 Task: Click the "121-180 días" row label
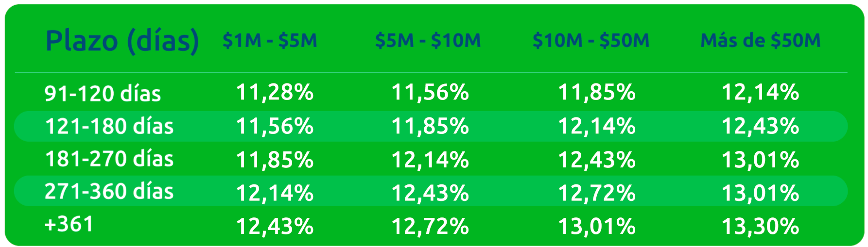click(109, 126)
